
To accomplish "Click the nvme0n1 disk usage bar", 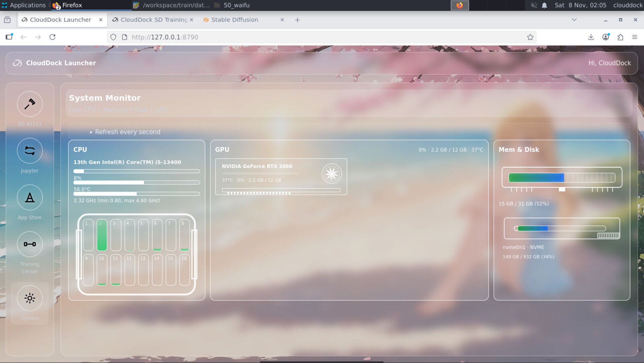I will (x=561, y=228).
